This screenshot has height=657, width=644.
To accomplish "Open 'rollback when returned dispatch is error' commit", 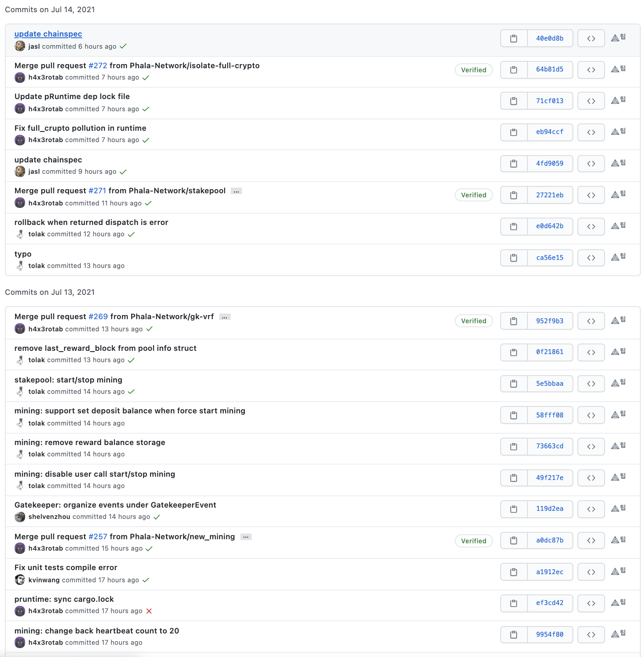I will pyautogui.click(x=91, y=223).
